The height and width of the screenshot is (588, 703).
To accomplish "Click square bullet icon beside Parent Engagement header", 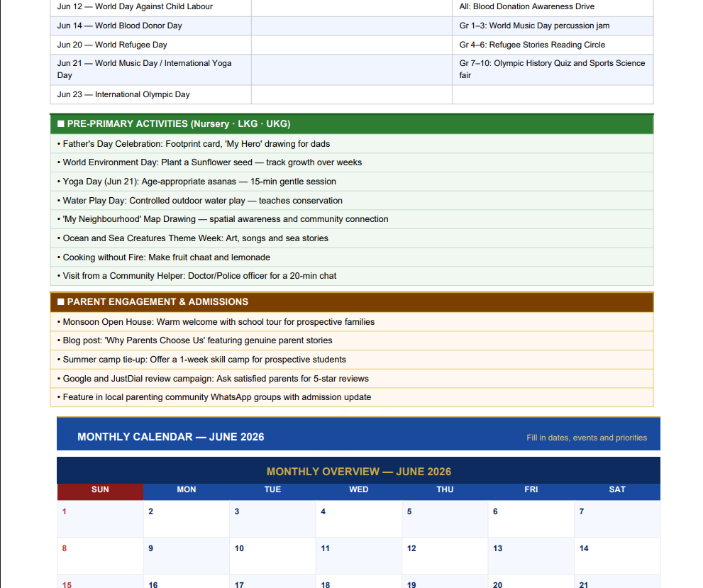I will point(60,302).
